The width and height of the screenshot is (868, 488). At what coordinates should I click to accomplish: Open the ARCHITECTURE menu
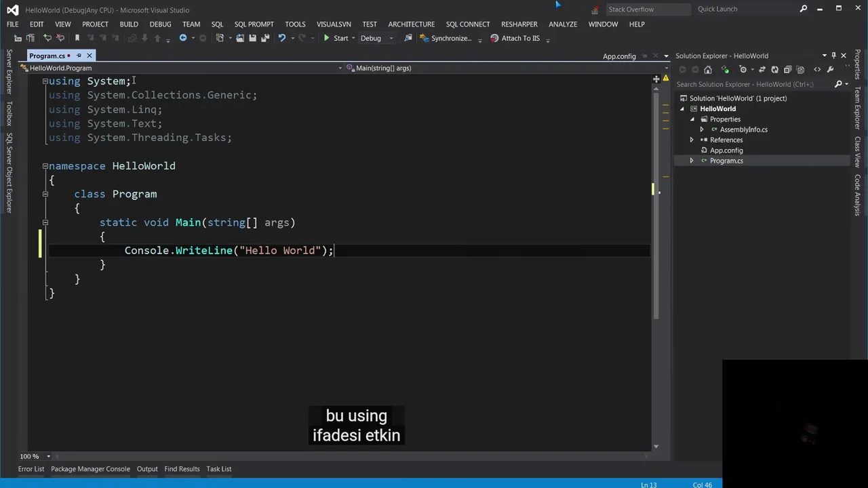(412, 24)
